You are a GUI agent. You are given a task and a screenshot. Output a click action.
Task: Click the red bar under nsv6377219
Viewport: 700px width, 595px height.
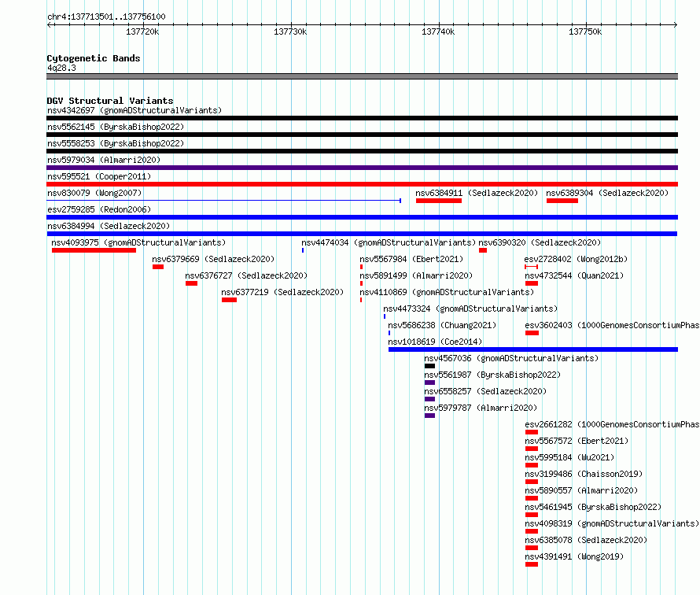click(x=229, y=300)
